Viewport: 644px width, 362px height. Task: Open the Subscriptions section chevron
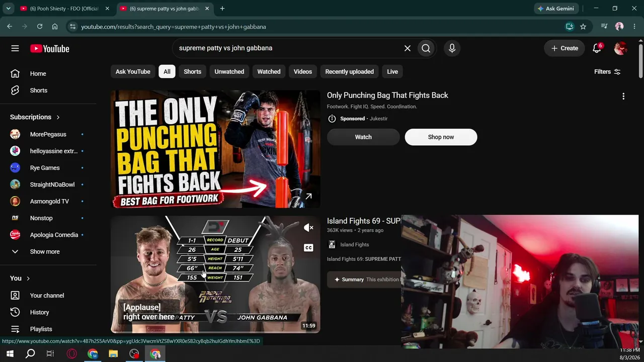pyautogui.click(x=58, y=117)
